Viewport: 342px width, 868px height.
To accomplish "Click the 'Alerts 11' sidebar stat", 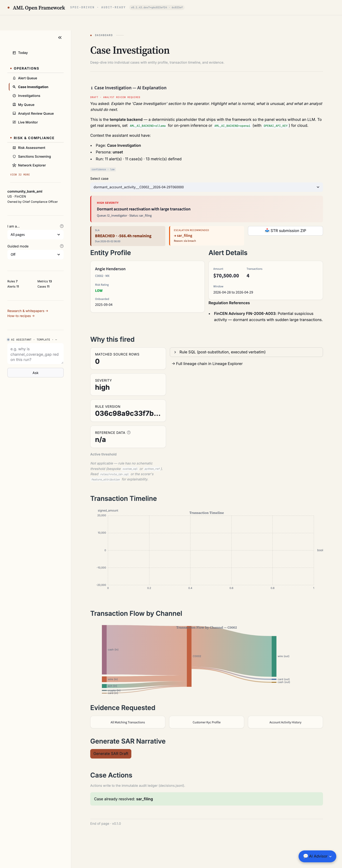I will click(13, 287).
